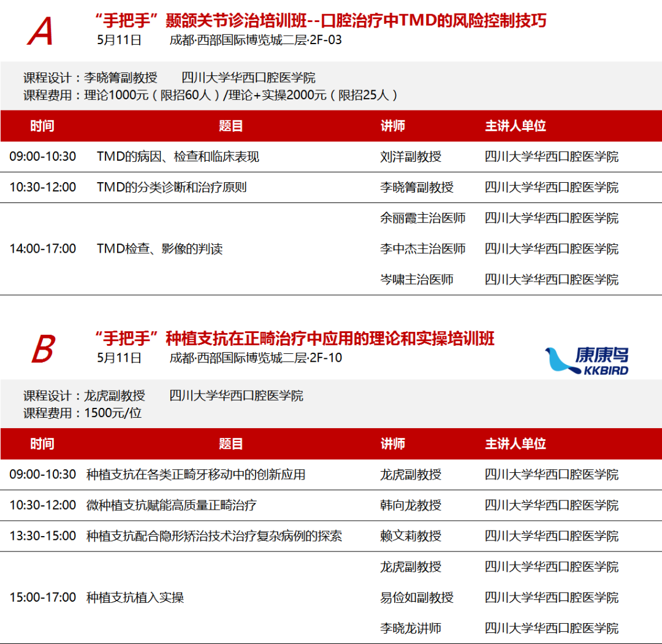662x644 pixels.
Task: Click 主讲人单位 header in table A
Action: coord(516,126)
